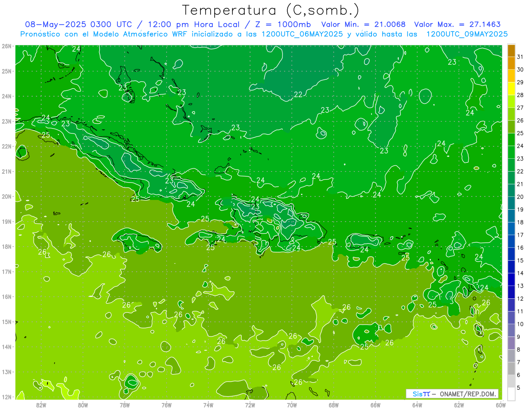Screen dimensions: 532x411
Task: Pick the blue swatch between legend 16 and 17
Action: (511, 241)
